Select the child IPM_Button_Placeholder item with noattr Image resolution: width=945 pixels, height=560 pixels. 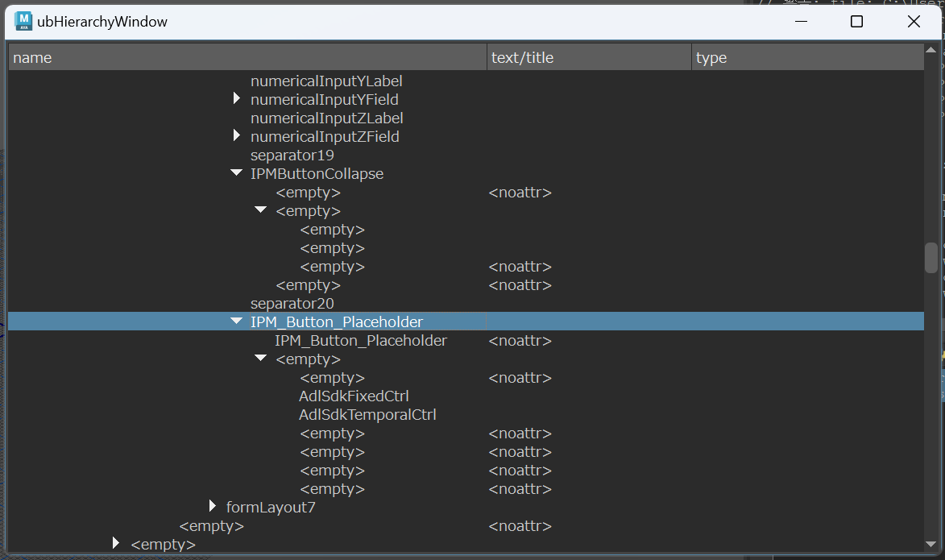coord(361,341)
